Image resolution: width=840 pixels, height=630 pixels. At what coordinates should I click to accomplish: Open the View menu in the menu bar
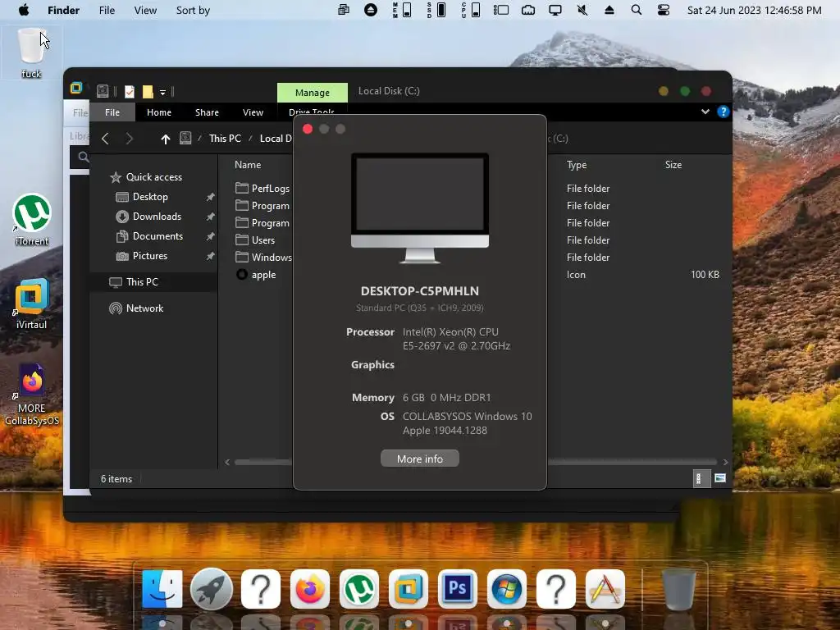(145, 10)
